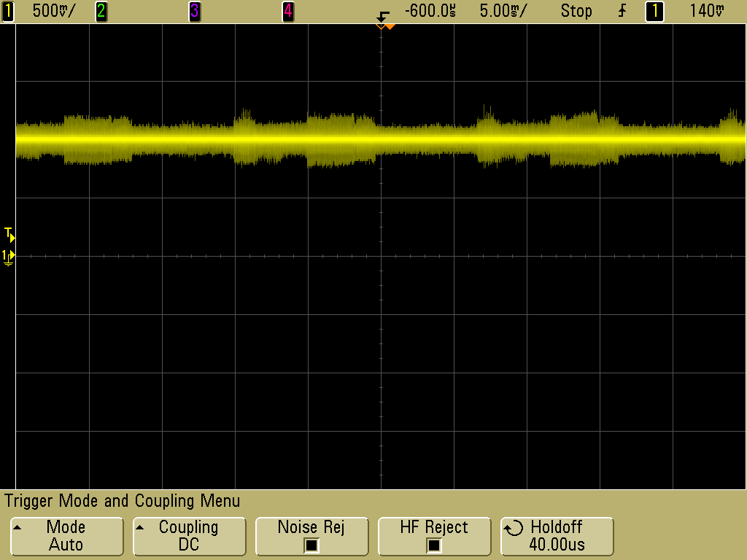Toggle the Noise Rej checkbox
The height and width of the screenshot is (560, 747).
pyautogui.click(x=311, y=545)
